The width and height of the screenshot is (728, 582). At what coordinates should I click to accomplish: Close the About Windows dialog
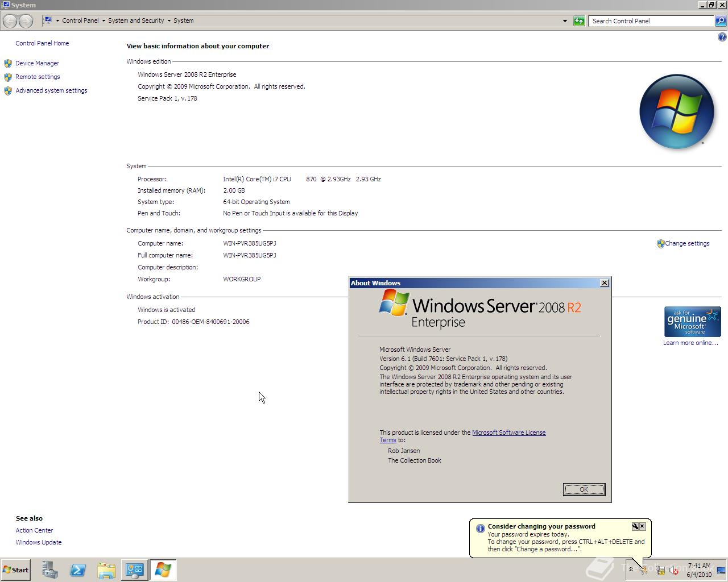[605, 282]
